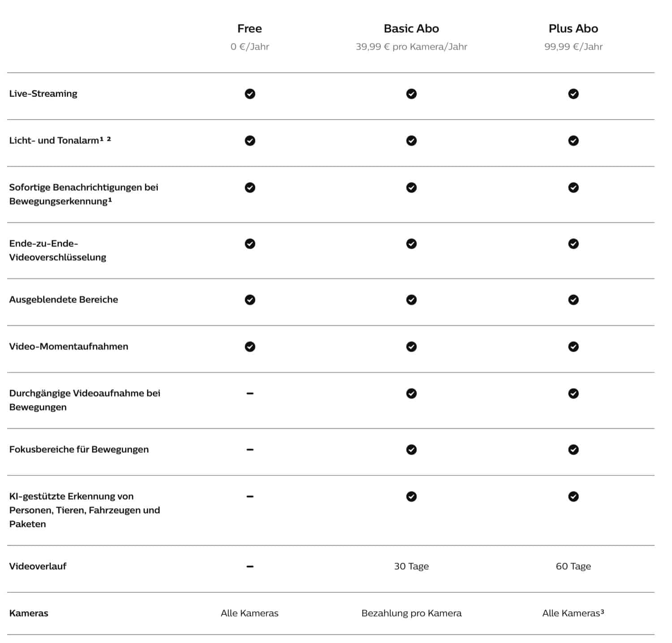Viewport: 672px width, 643px height.
Task: Click KI-gestützte Erkennung checkmark under Basic Abo
Action: [411, 496]
